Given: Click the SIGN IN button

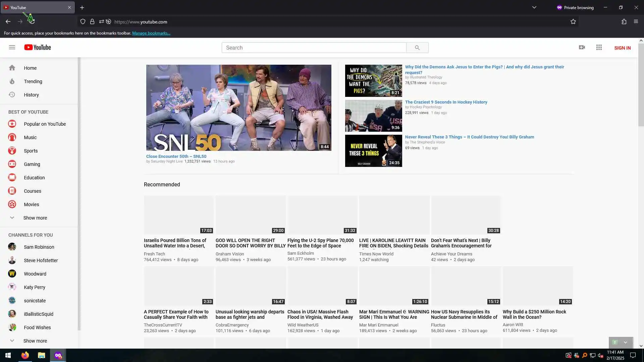Looking at the screenshot, I should 622,48.
